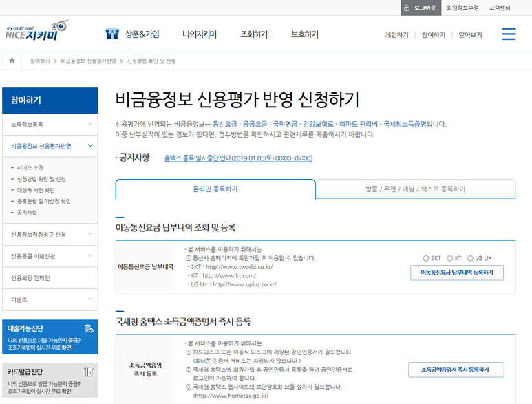Click the NICE 지키미 logo
532x404 pixels.
(x=37, y=30)
